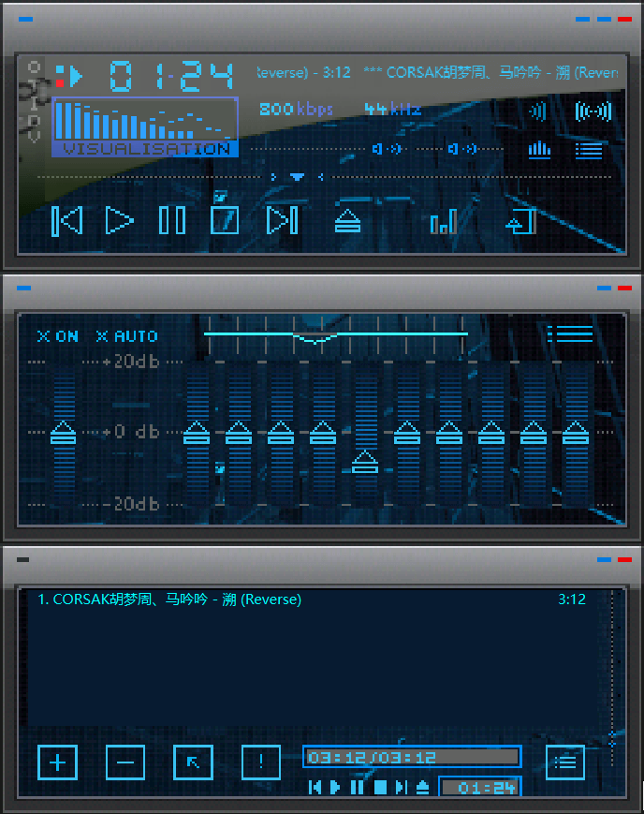The image size is (644, 814).
Task: Click playlist mini Play button
Action: tap(335, 788)
